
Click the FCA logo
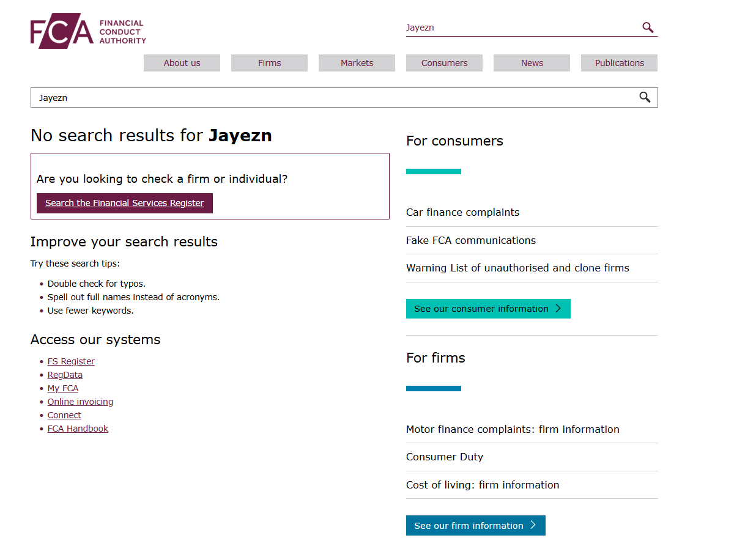[x=88, y=31]
